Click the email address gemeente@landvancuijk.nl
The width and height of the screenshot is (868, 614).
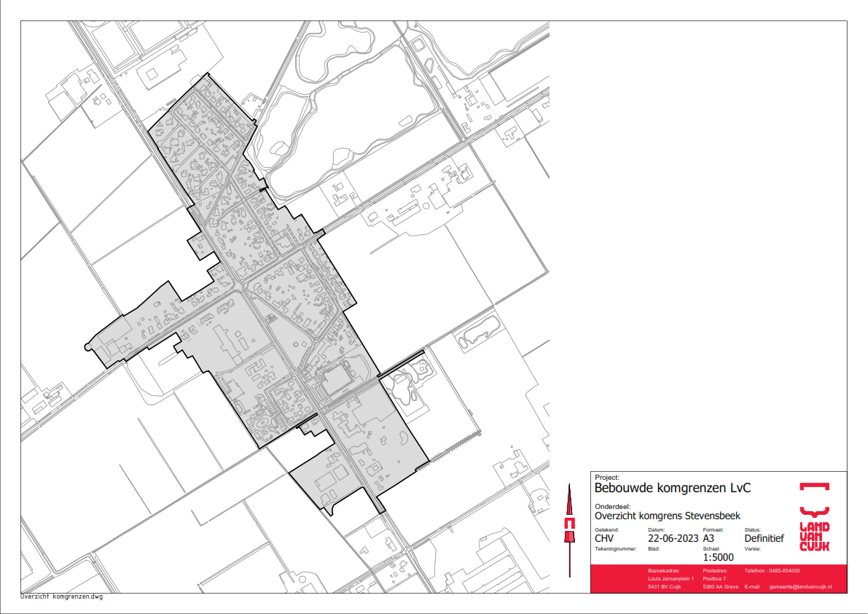799,587
